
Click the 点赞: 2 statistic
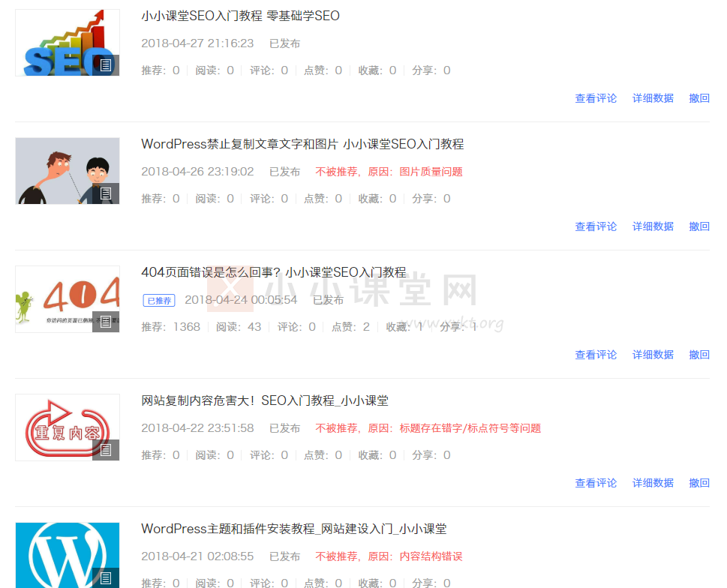coord(350,327)
